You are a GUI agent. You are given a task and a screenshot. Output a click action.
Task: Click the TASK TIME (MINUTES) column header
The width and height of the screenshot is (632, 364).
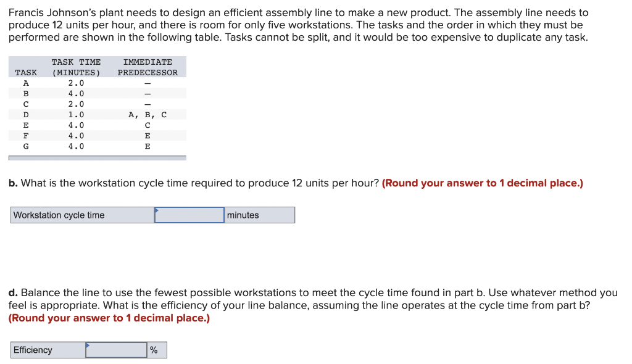pyautogui.click(x=76, y=67)
